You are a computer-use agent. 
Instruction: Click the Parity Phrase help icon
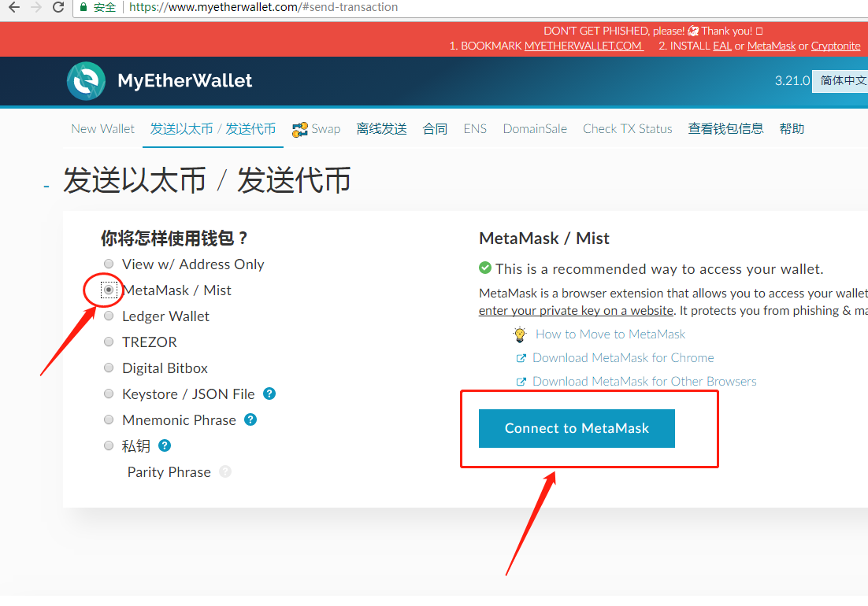(224, 471)
